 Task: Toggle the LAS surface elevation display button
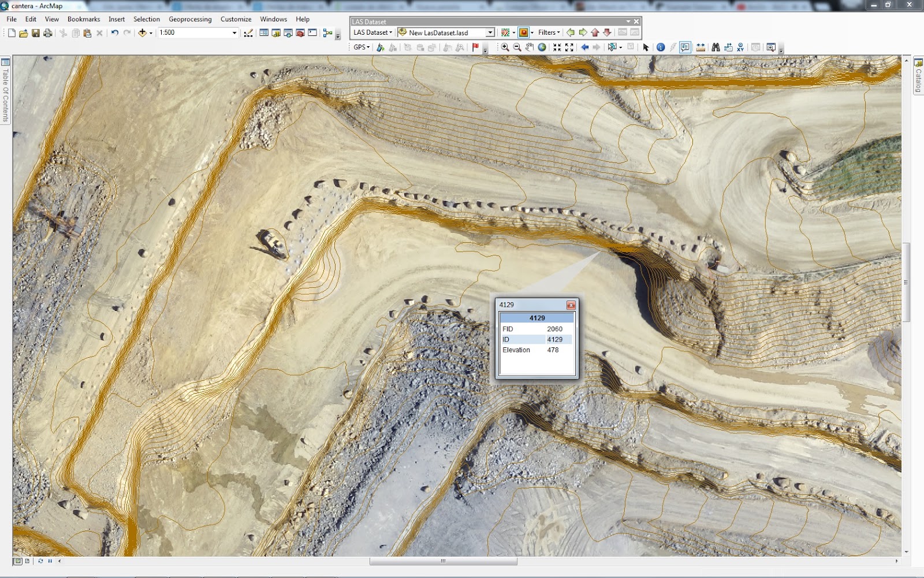(524, 33)
